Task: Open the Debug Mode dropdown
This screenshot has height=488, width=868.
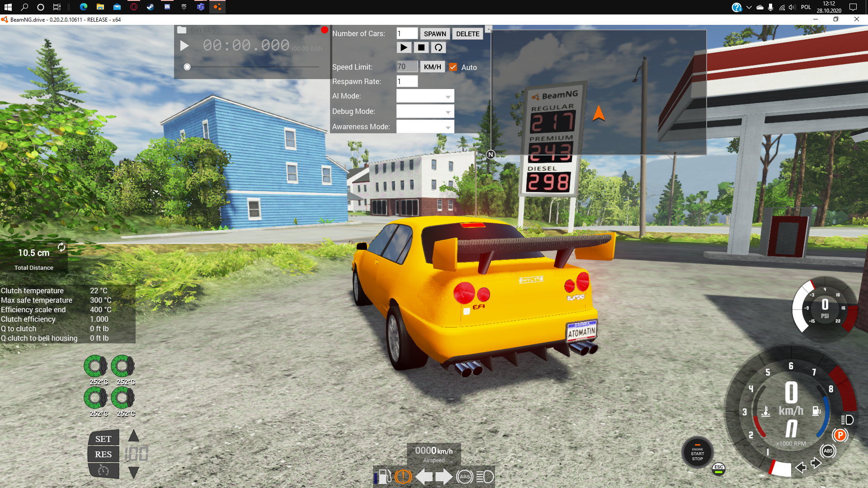Action: 425,111
